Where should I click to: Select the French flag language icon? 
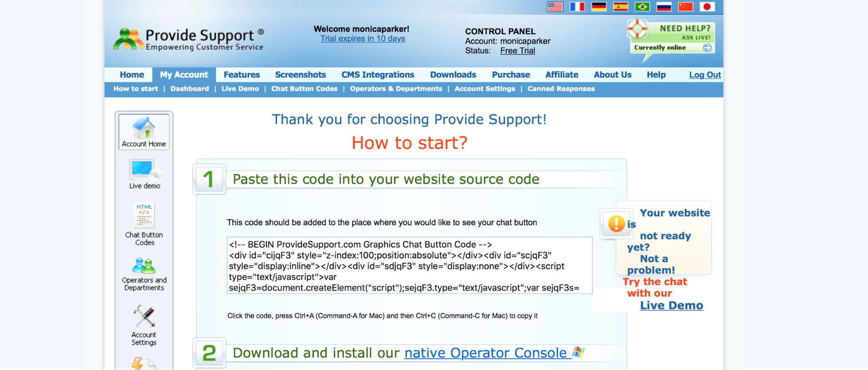point(577,7)
